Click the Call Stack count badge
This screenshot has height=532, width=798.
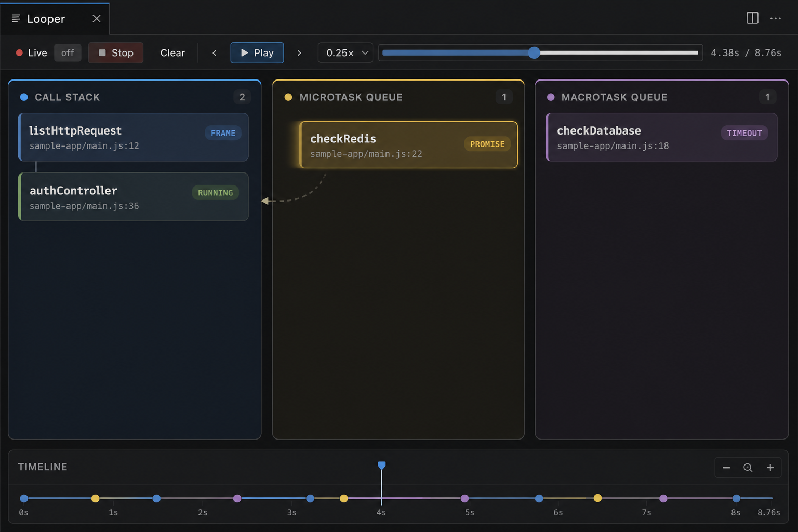[242, 97]
